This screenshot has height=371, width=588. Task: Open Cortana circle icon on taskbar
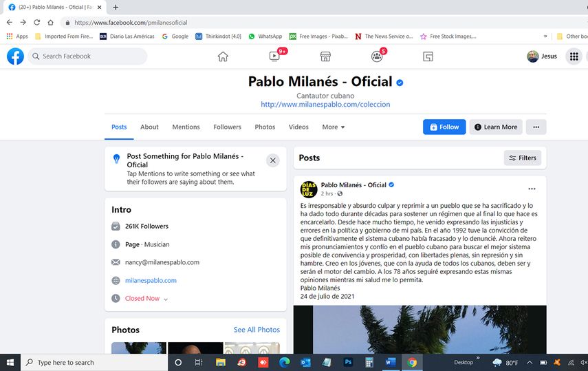178,362
